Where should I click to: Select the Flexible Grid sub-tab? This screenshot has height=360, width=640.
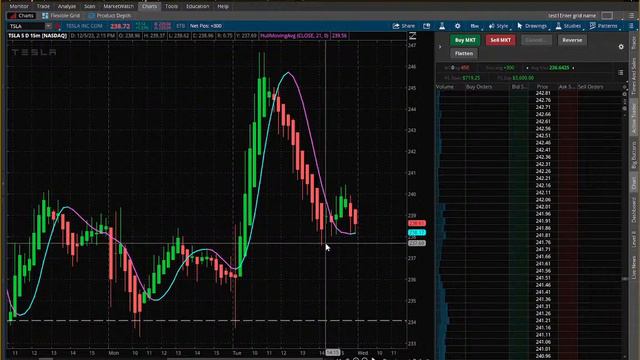click(61, 16)
